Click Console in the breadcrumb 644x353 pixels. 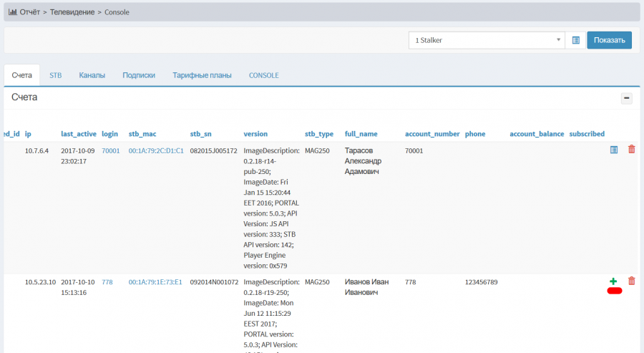117,12
